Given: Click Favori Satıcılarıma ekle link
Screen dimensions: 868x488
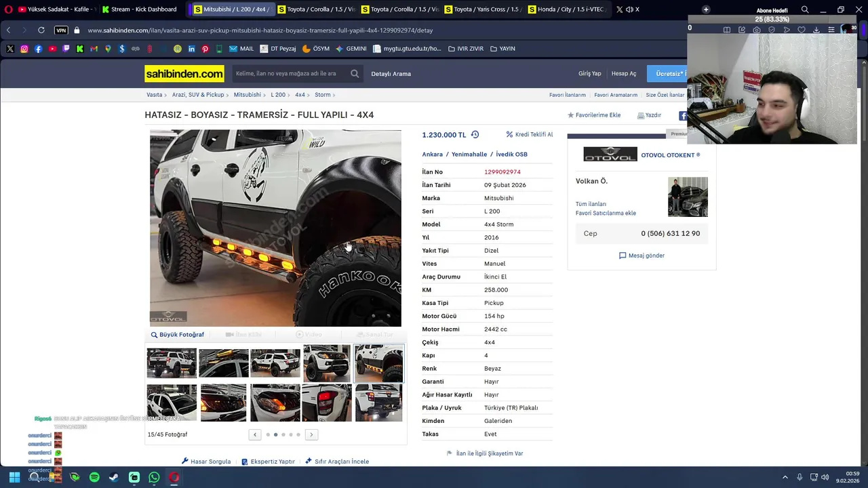Looking at the screenshot, I should 606,213.
